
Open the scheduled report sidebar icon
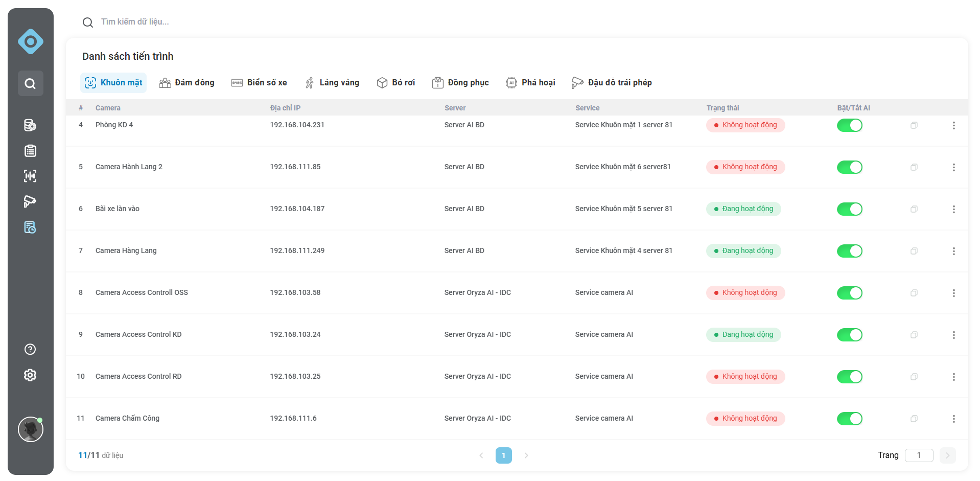point(30,227)
